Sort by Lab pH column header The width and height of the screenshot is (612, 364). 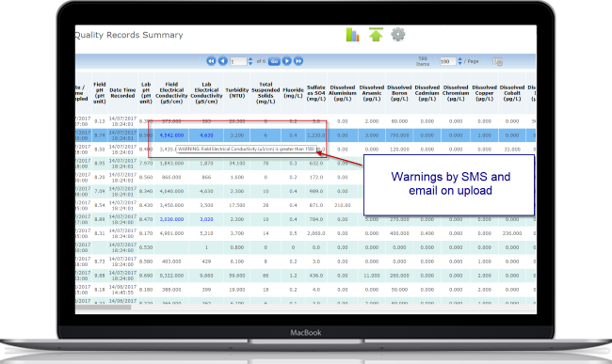pyautogui.click(x=146, y=93)
